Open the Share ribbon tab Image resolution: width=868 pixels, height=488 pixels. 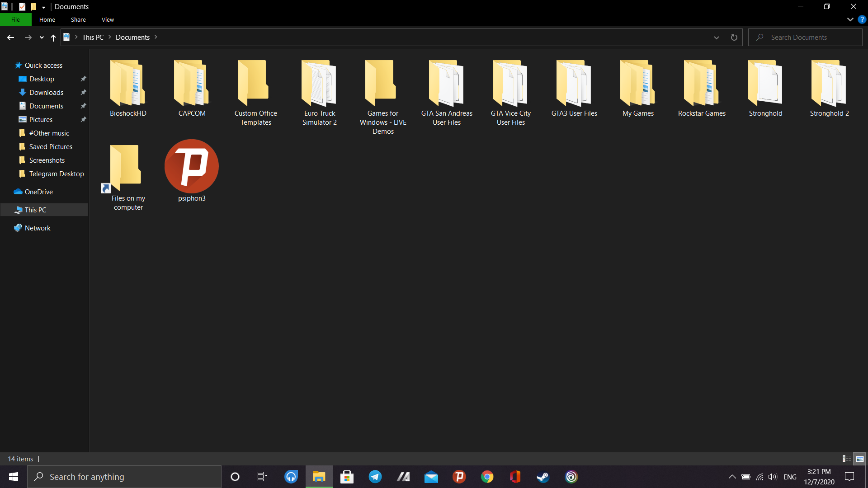78,19
